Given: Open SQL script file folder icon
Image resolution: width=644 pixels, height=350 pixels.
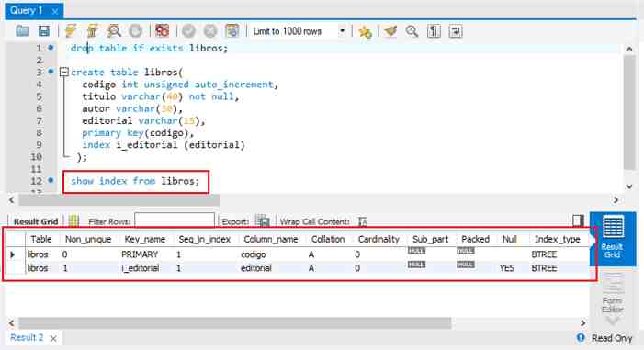Looking at the screenshot, I should pos(22,31).
